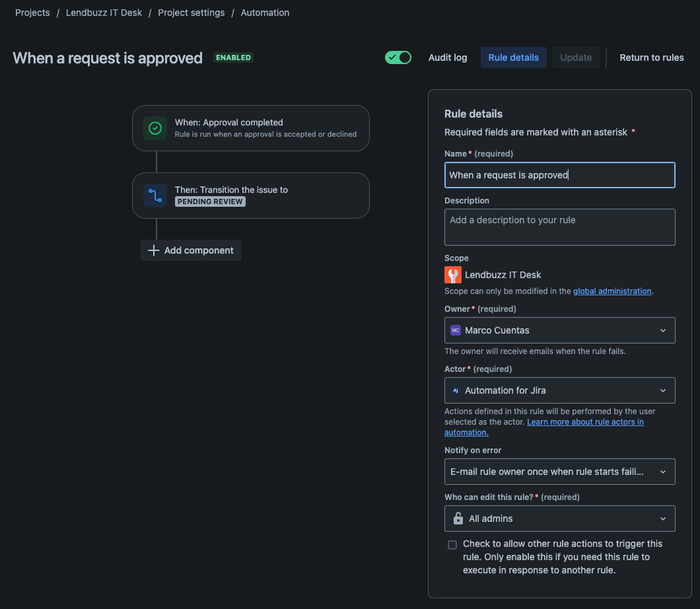
Task: Select the Then: Transition the issue card
Action: [x=251, y=196]
